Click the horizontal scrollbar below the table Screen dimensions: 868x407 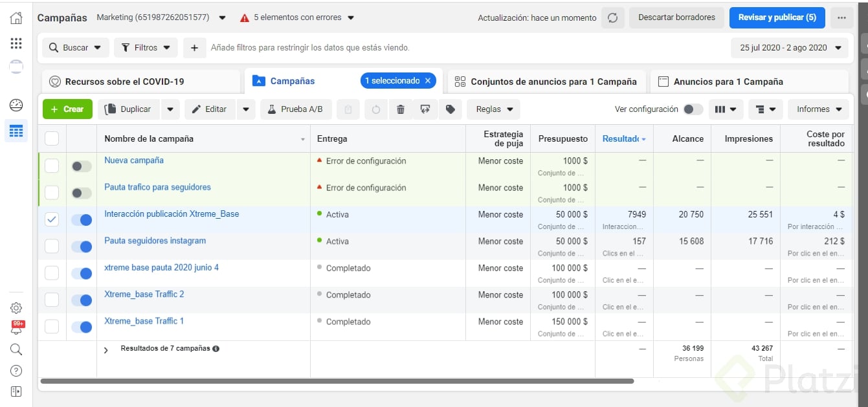tap(337, 381)
